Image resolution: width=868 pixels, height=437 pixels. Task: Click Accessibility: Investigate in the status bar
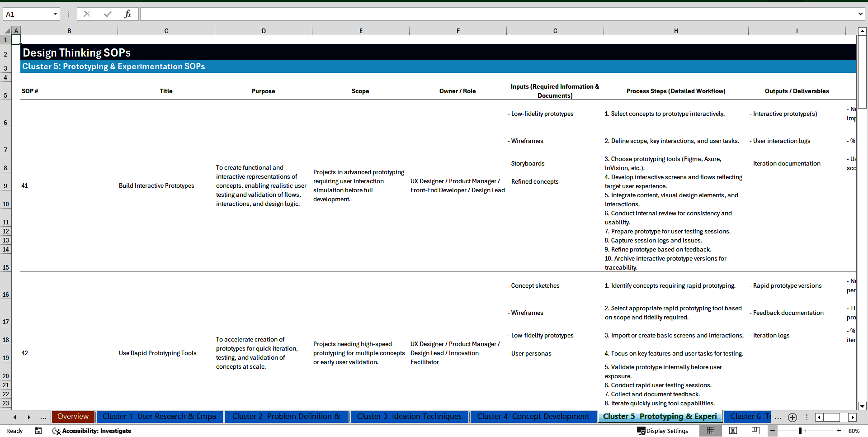(92, 431)
